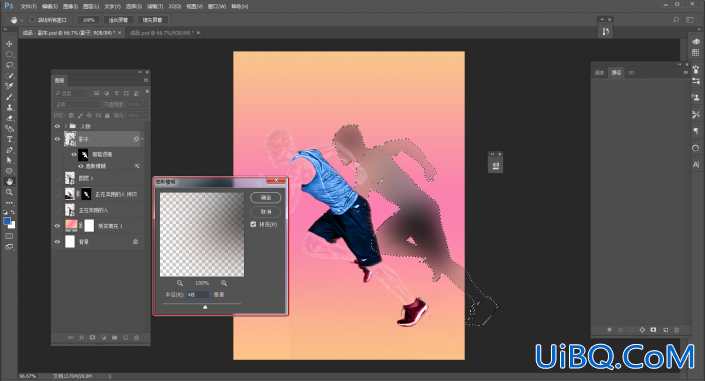Toggle visibility of Gaussian blur filter
This screenshot has width=705, height=381.
(81, 166)
